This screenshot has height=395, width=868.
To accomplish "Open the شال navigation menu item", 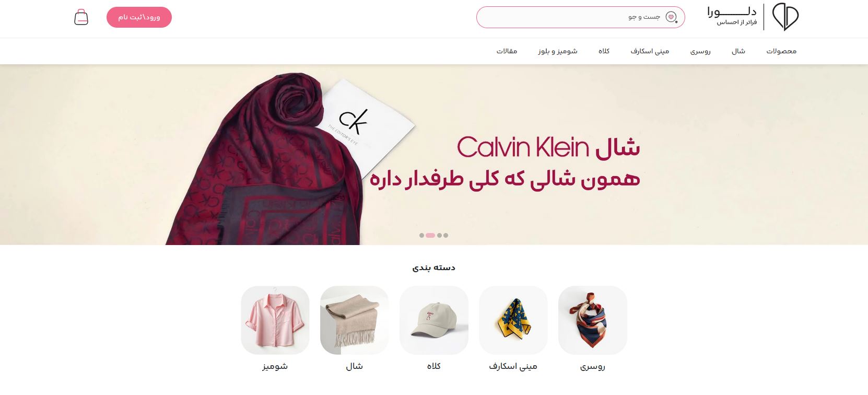I will tap(738, 51).
